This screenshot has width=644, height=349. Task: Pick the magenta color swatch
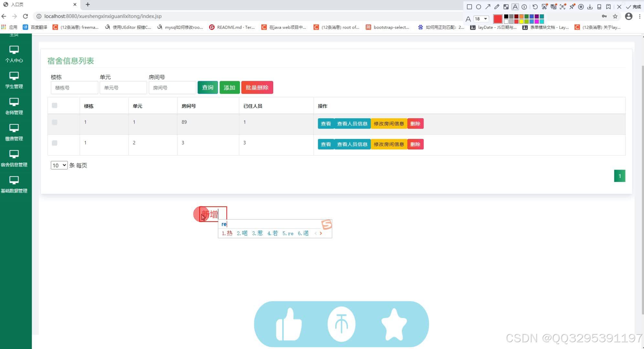[537, 21]
